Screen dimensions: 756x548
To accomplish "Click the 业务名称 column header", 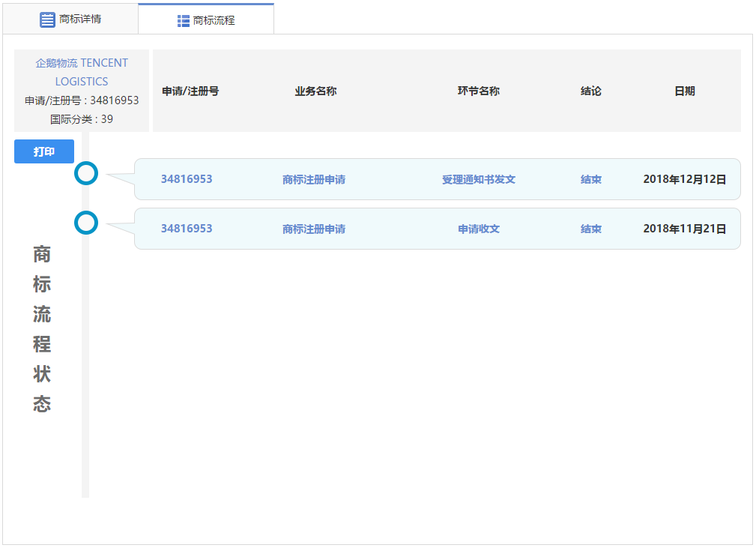I will pos(315,91).
